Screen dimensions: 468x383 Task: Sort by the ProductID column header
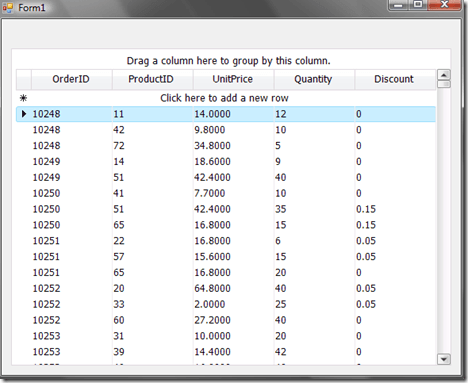pos(152,79)
